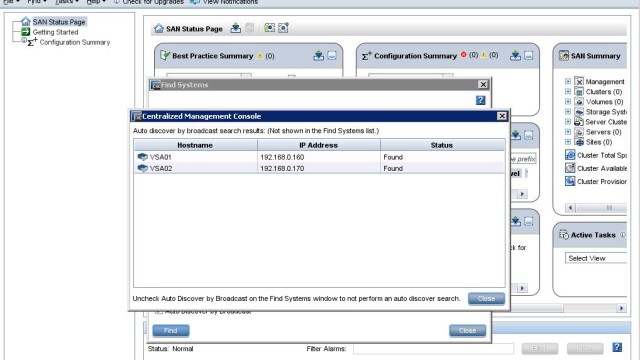Click the Active Tasks clock icon
640x360 pixels.
[564, 235]
